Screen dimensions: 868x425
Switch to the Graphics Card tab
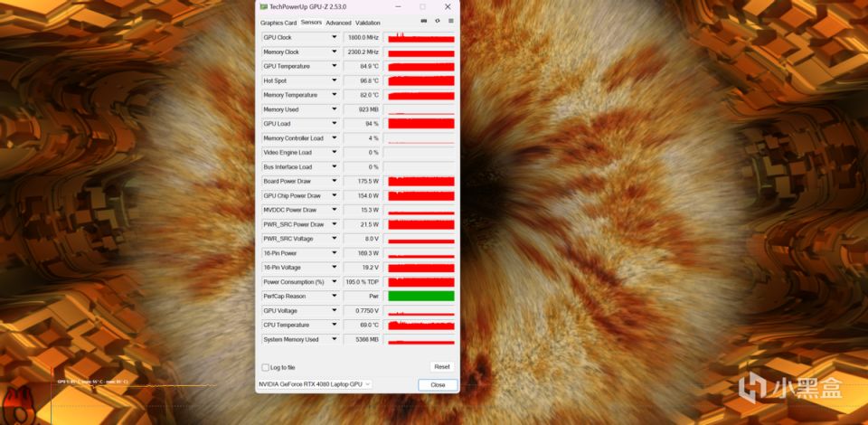click(x=278, y=23)
